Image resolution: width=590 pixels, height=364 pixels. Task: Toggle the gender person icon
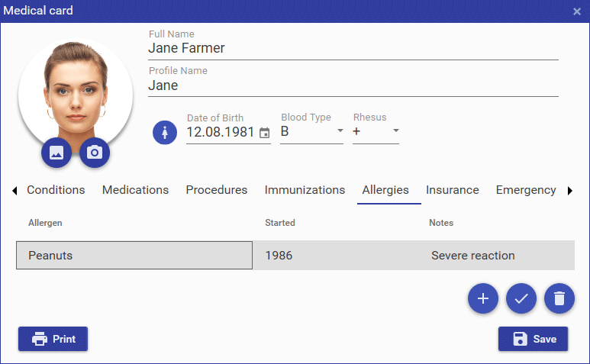[165, 133]
